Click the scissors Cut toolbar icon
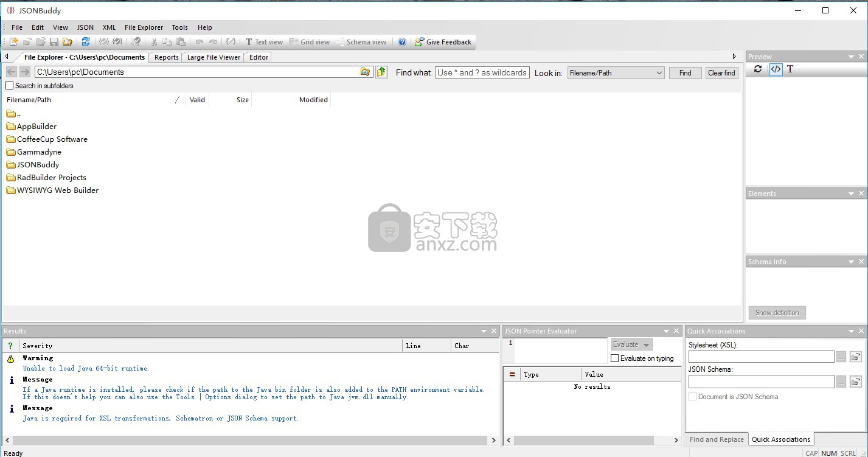 point(154,42)
